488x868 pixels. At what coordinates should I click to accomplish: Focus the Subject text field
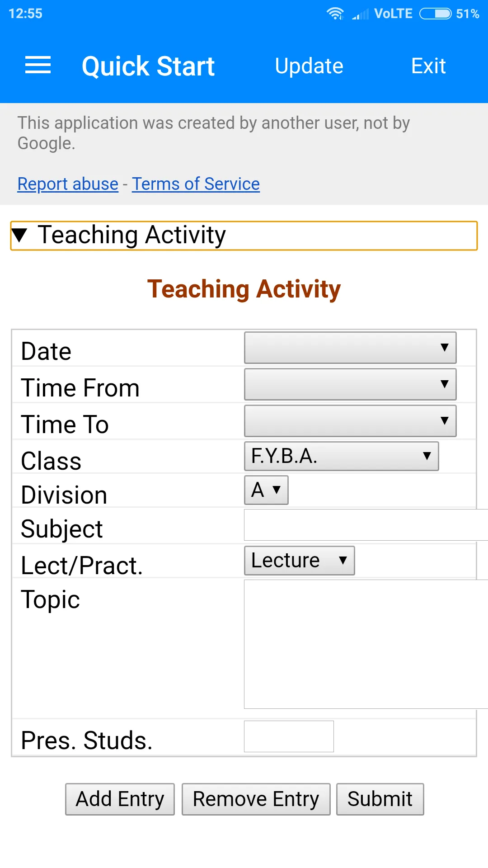click(366, 525)
